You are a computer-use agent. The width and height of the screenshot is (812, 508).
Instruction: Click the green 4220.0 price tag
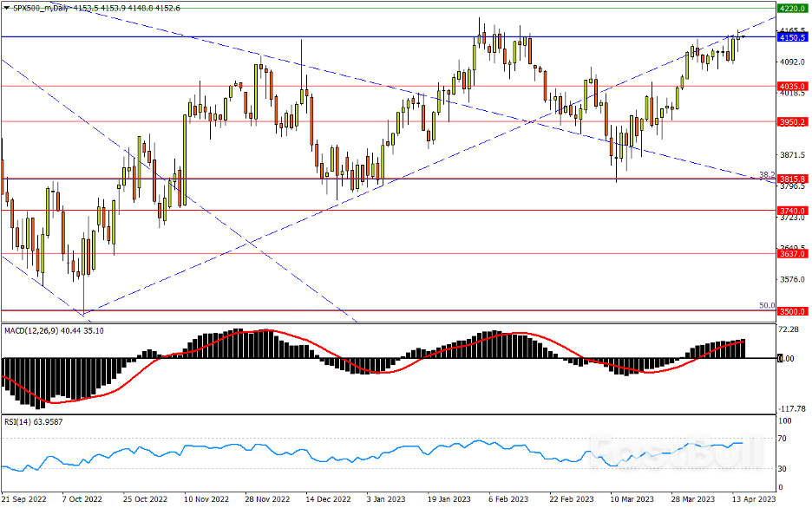click(793, 8)
